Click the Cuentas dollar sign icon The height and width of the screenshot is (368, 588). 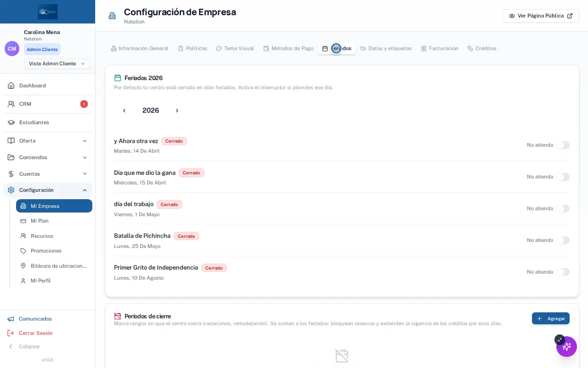click(11, 174)
